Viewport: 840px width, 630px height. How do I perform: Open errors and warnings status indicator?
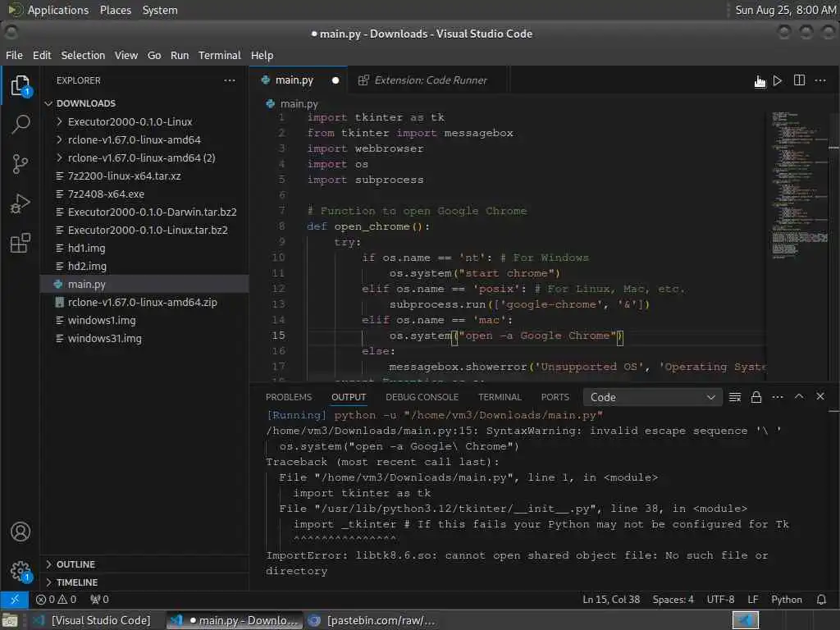(x=57, y=600)
